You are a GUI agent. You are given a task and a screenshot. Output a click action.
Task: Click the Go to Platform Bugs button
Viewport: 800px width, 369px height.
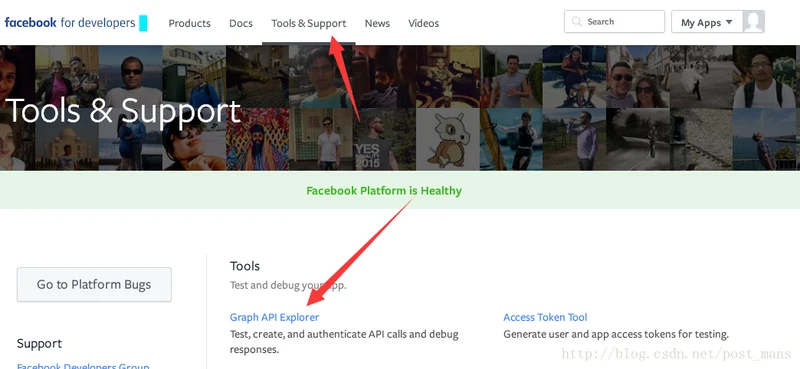94,284
